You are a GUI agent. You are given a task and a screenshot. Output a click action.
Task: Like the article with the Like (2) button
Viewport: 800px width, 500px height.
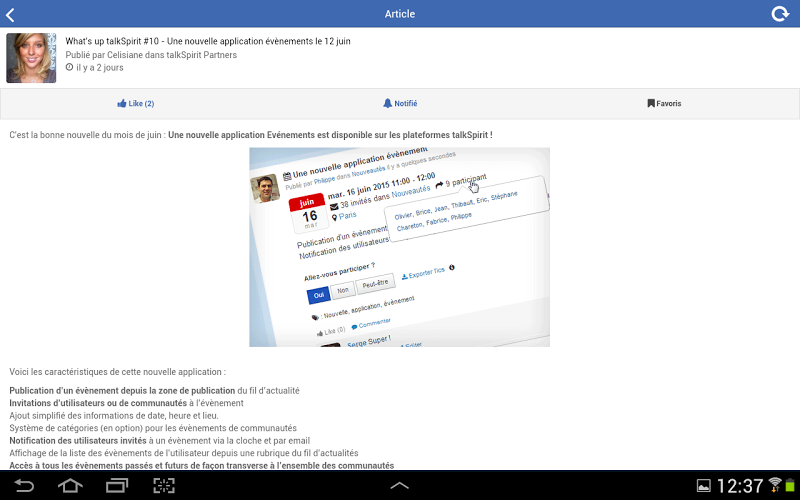coord(136,104)
